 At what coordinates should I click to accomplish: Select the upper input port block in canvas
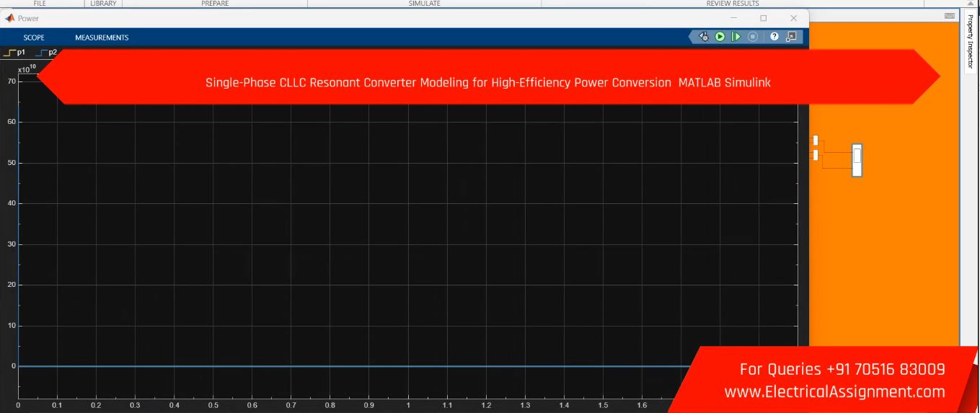click(x=816, y=140)
